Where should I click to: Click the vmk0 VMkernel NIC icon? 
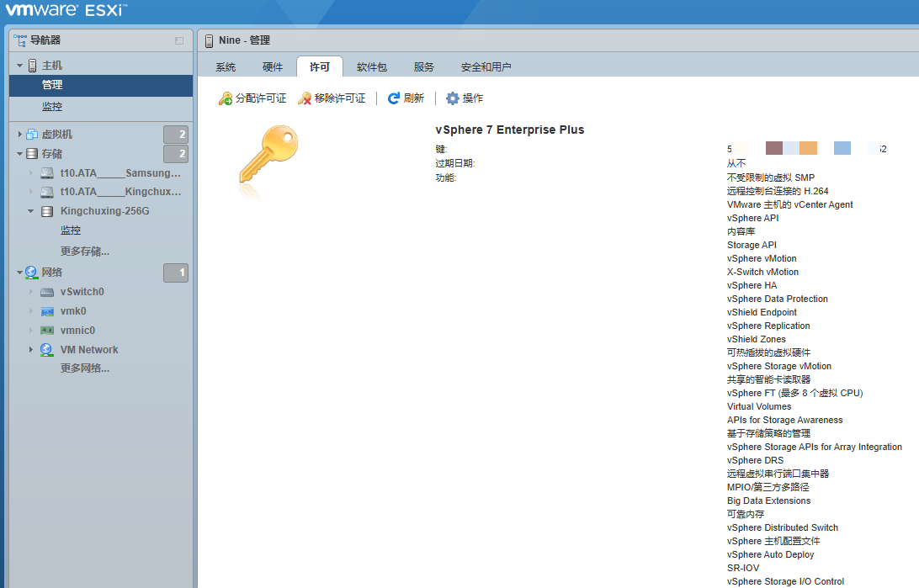click(47, 311)
